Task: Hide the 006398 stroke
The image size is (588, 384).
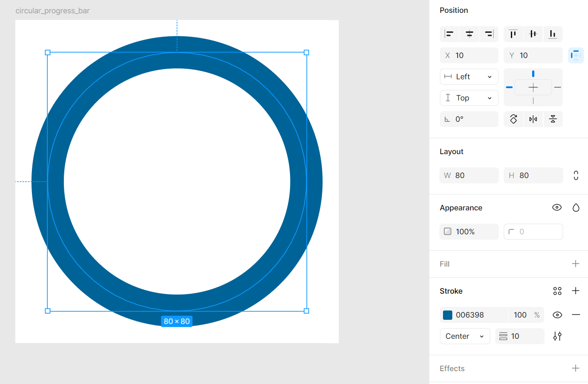Action: (x=557, y=315)
